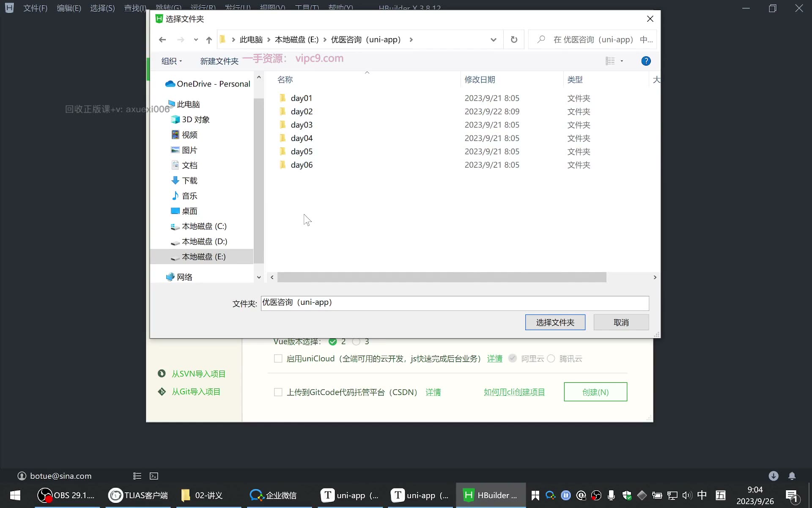Screen dimensions: 812x508
Task: Go up one folder level arrow
Action: 209,40
